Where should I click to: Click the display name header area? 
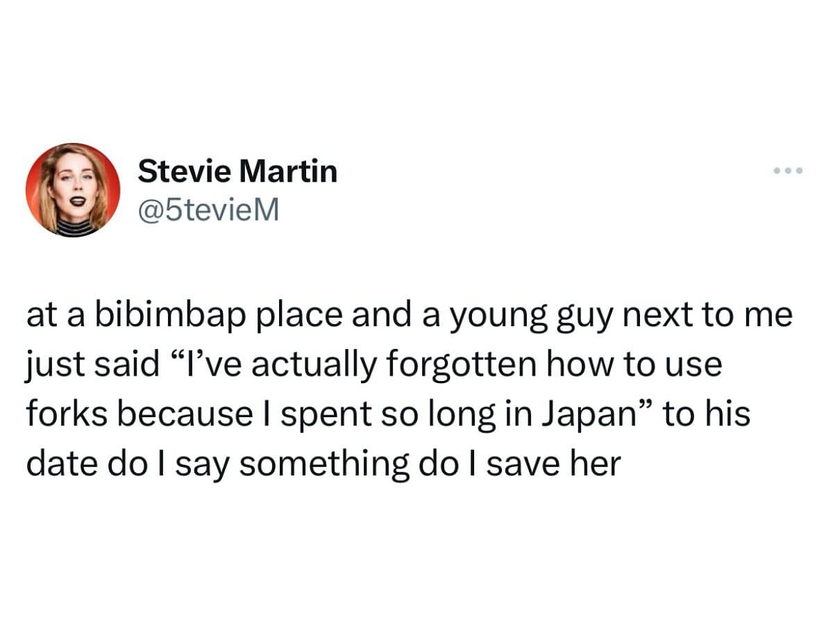pos(238,171)
